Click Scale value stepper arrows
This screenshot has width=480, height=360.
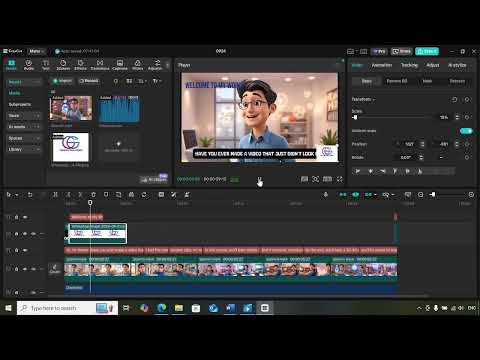457,117
